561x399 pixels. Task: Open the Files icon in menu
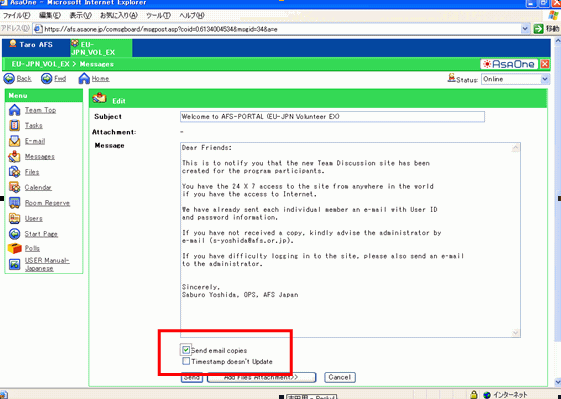click(14, 172)
